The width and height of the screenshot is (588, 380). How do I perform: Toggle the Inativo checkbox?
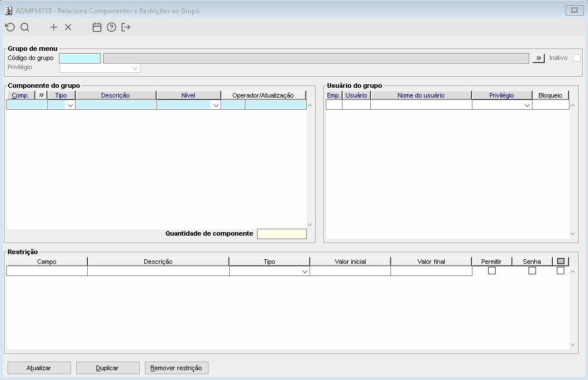click(577, 58)
